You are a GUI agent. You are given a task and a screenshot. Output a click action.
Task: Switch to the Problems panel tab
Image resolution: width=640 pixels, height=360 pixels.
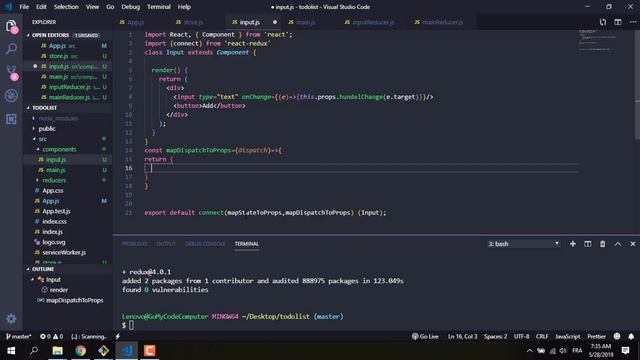pyautogui.click(x=134, y=244)
